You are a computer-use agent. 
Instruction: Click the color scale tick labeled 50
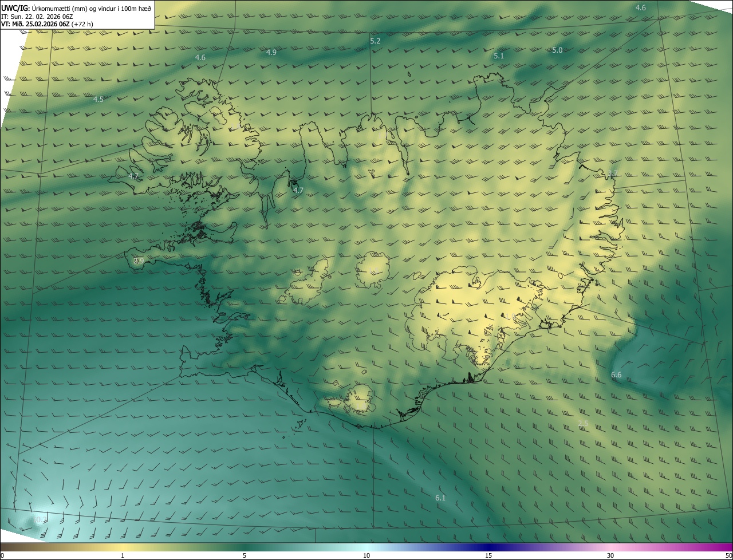[x=728, y=555]
